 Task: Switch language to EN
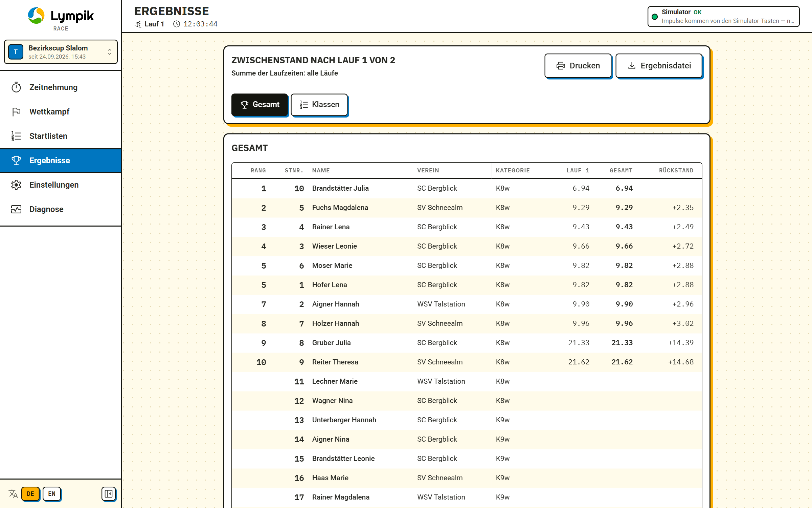52,494
